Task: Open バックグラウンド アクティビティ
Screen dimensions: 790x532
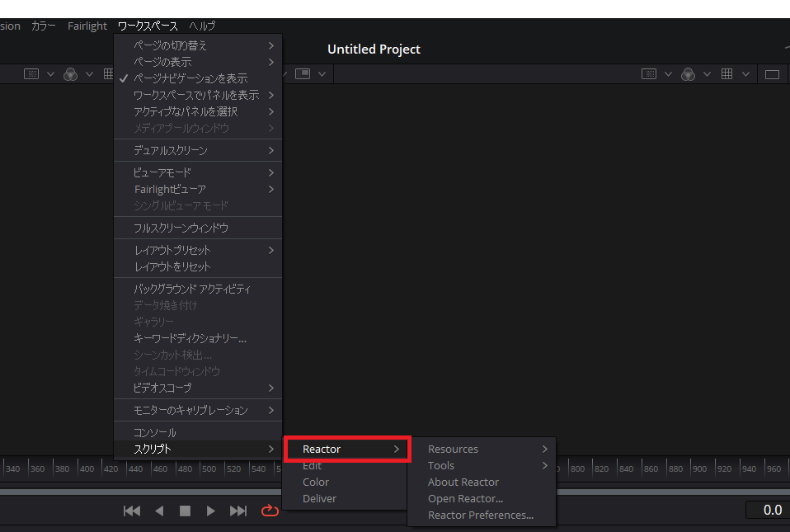Action: tap(198, 289)
